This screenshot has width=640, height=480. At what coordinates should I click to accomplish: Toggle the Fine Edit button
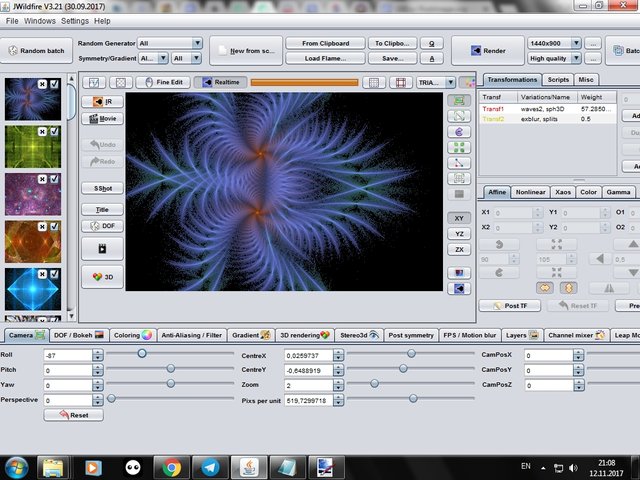click(163, 82)
